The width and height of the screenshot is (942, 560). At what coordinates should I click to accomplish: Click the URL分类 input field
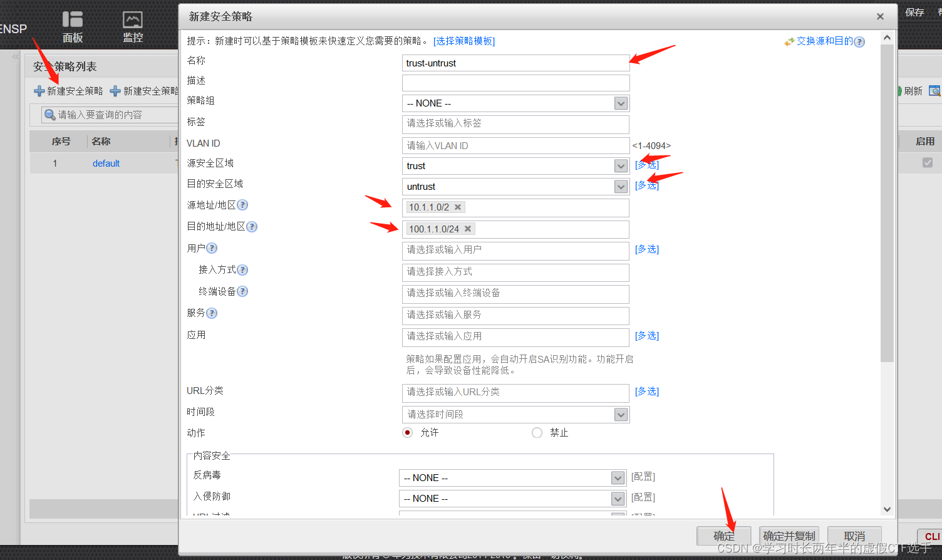(515, 393)
